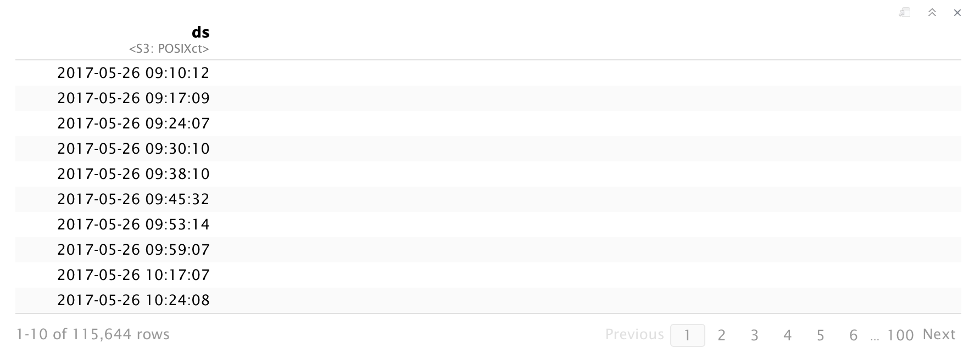Jump to last page 100
Screen dimensions: 980x359
pyautogui.click(x=900, y=335)
